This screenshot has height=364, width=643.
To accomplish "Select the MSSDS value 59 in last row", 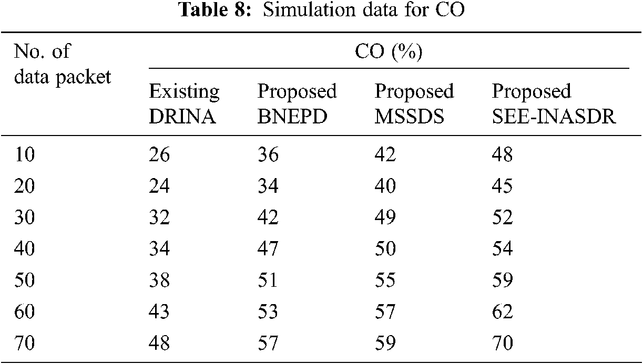I will (x=385, y=344).
